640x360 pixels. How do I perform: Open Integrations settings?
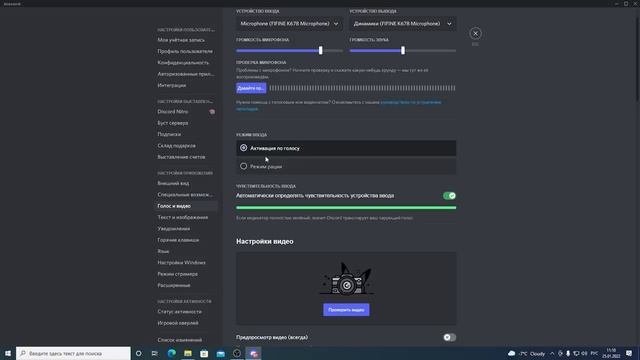click(171, 86)
